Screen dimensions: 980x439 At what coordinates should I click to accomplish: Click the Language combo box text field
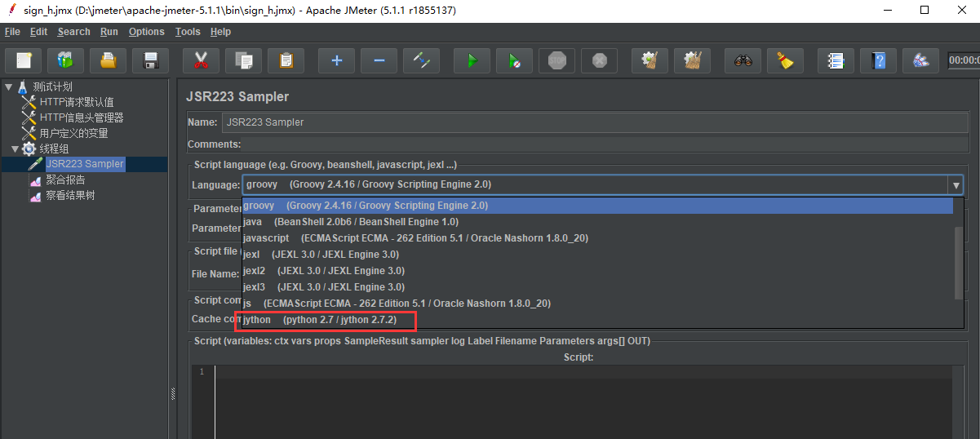(594, 185)
